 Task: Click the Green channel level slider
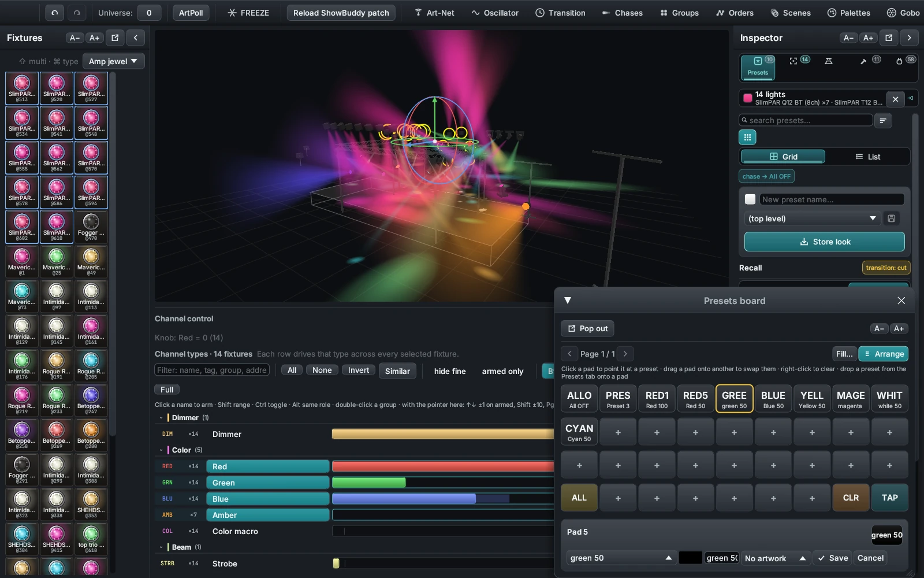click(x=443, y=483)
